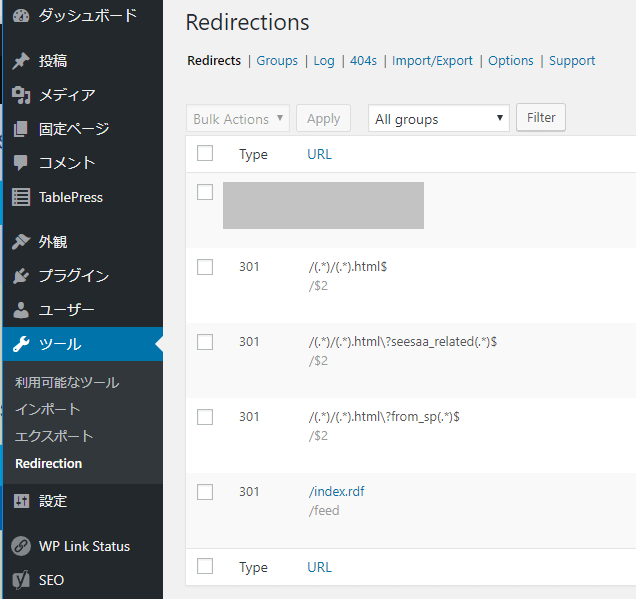Toggle the select-all checkbox in table header
This screenshot has height=599, width=636.
pos(205,153)
